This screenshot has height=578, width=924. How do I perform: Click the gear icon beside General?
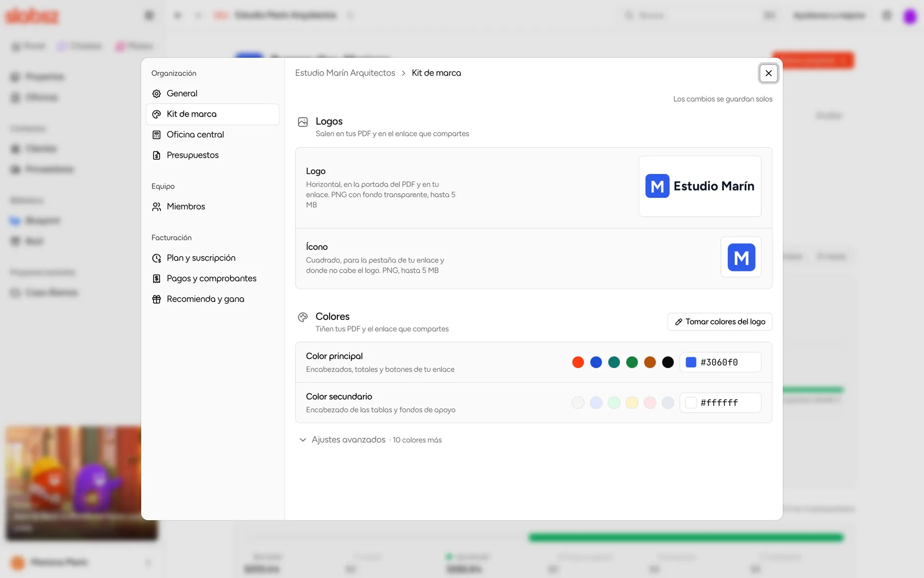(156, 93)
